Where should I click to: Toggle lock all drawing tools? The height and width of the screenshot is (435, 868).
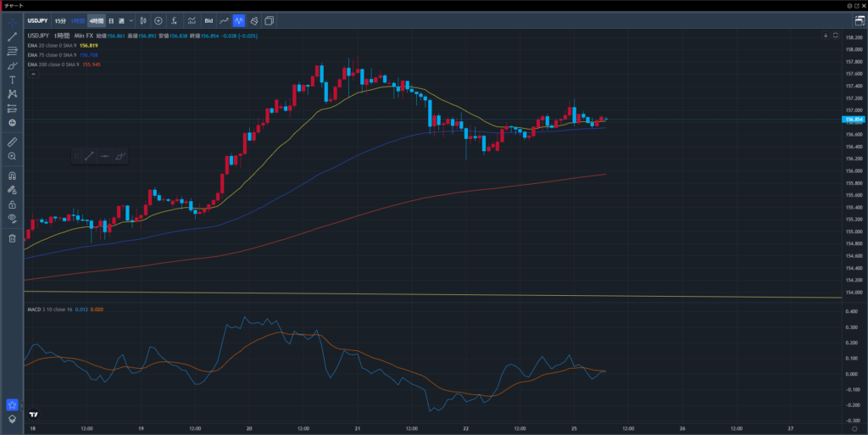12,204
